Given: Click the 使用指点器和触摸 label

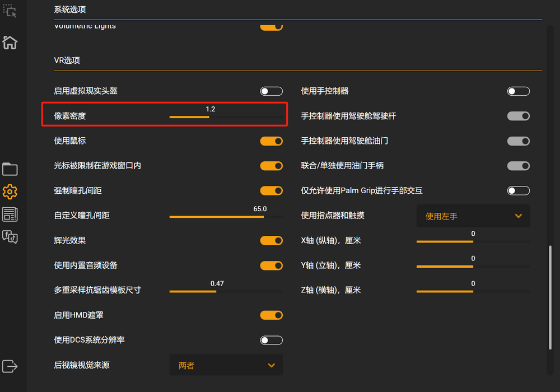Looking at the screenshot, I should tap(333, 215).
